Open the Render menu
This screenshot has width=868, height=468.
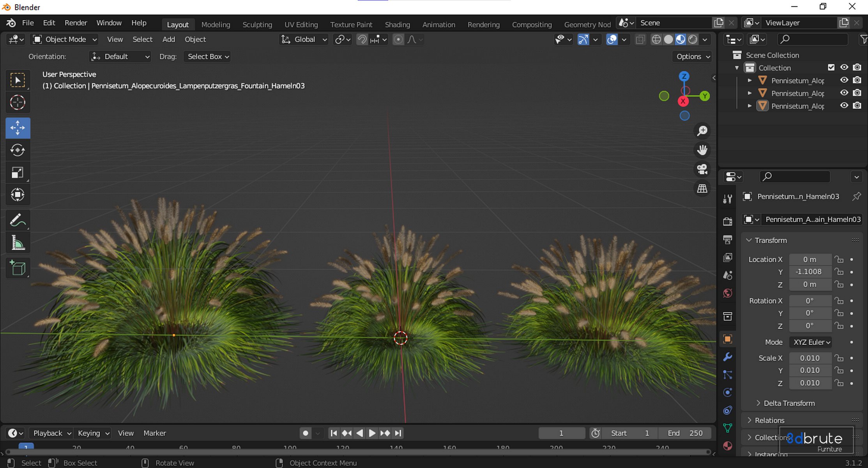[x=76, y=23]
